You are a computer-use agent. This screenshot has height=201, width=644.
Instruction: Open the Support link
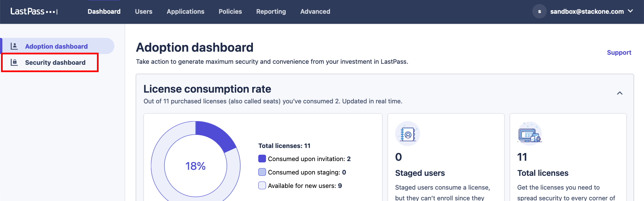[619, 52]
